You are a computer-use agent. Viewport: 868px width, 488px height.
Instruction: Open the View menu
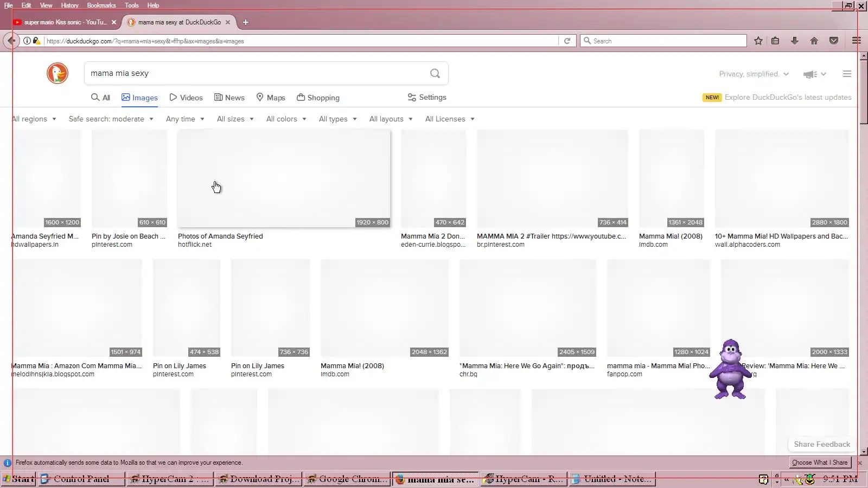[46, 5]
